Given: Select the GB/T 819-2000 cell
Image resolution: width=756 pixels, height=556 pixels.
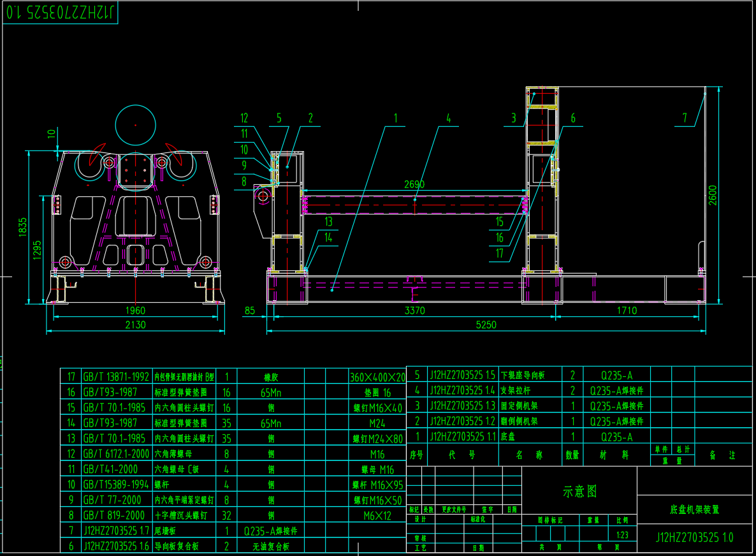Looking at the screenshot, I should tap(116, 515).
